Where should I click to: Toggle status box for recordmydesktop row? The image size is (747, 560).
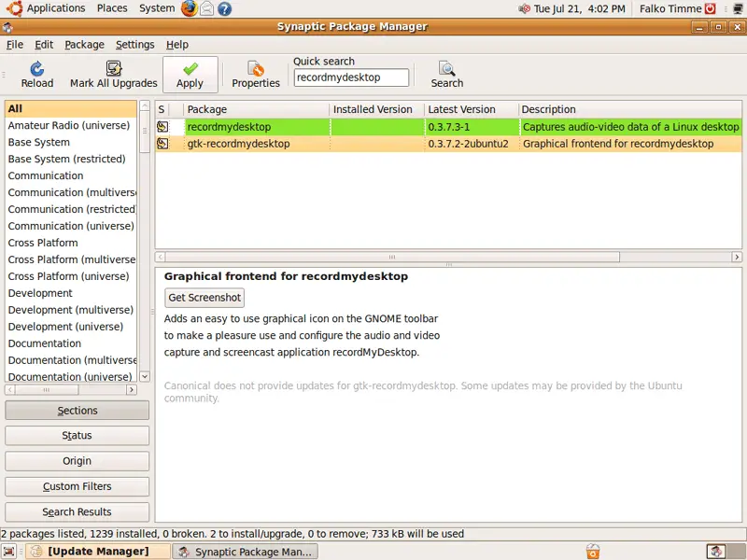(x=162, y=127)
